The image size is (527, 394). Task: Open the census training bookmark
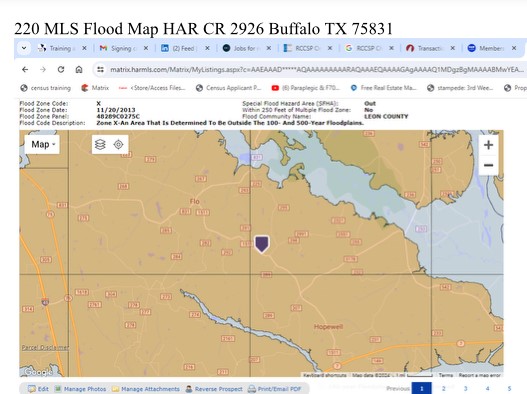(x=46, y=88)
